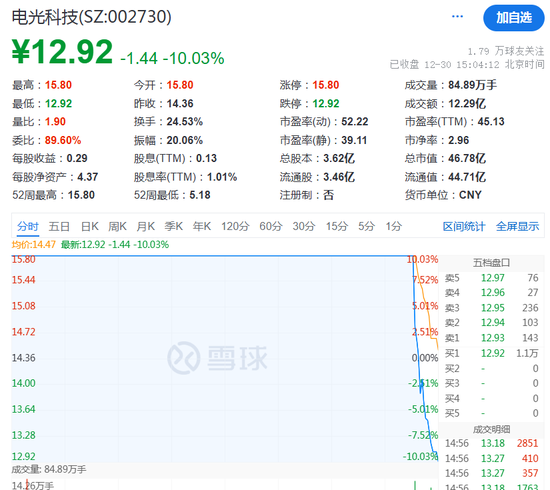The width and height of the screenshot is (550, 490).
Task: Click the 委比 value 89.60%
Action: (x=63, y=140)
